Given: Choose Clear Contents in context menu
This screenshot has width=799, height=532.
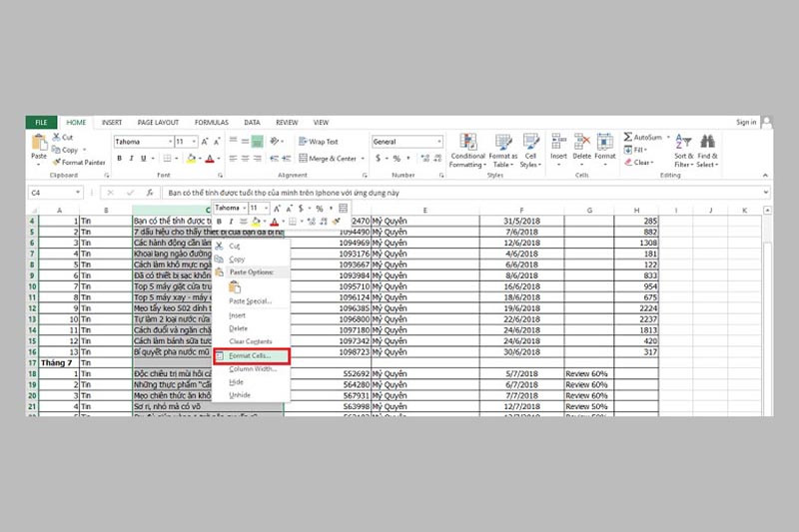Looking at the screenshot, I should pos(251,341).
